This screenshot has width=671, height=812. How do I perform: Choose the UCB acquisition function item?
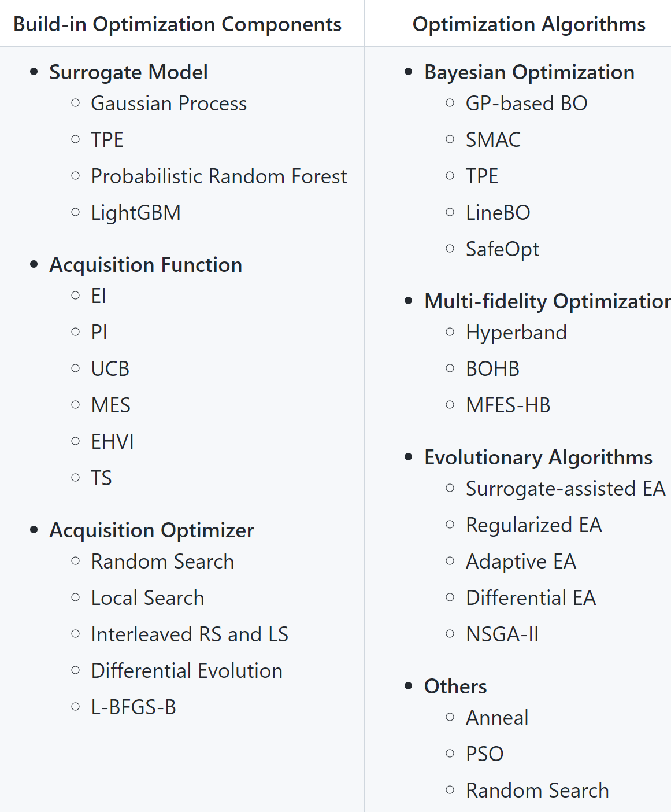[x=110, y=369]
